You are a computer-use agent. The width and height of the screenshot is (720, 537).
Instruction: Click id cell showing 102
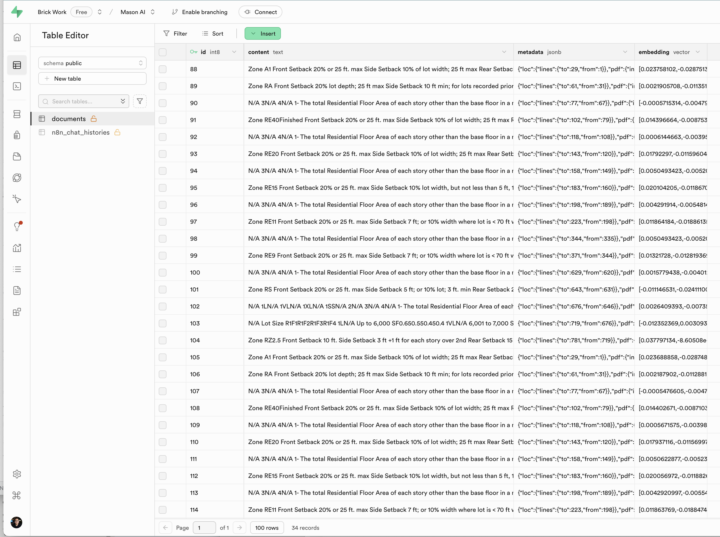coord(215,306)
